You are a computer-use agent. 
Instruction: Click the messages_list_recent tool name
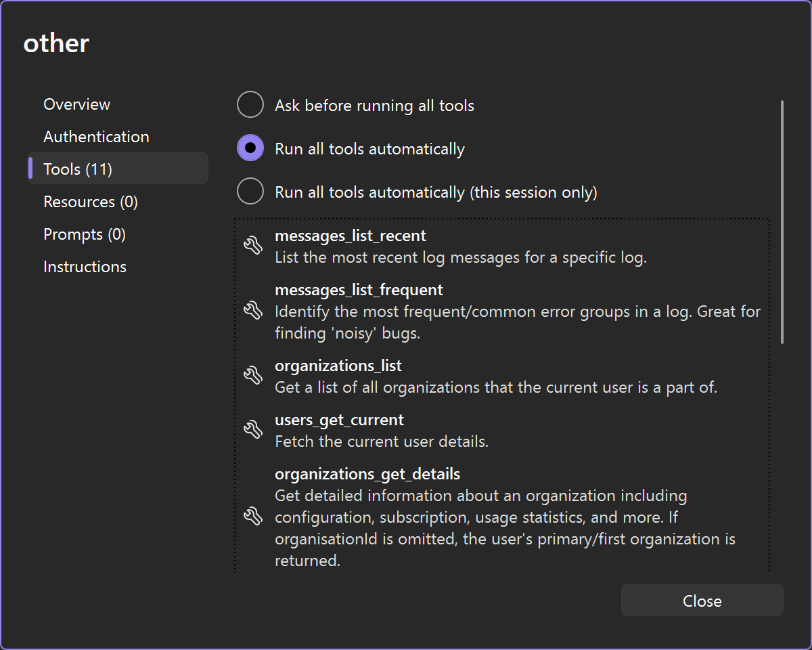click(x=351, y=235)
